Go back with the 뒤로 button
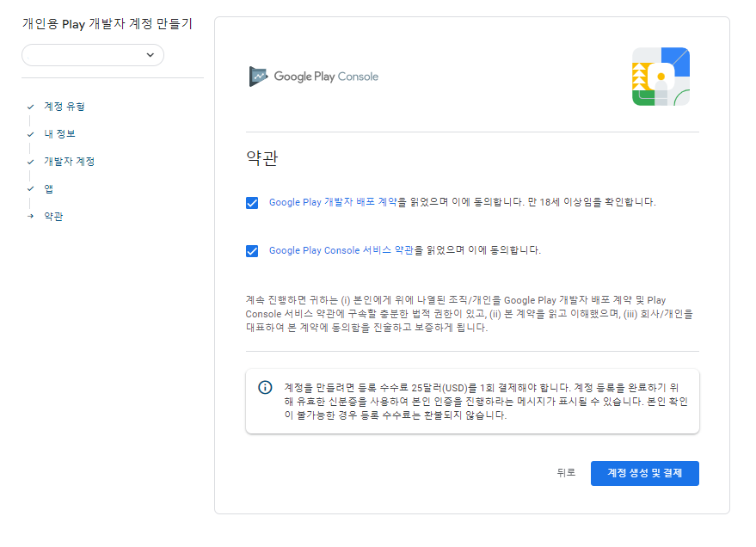The image size is (756, 547). (566, 473)
